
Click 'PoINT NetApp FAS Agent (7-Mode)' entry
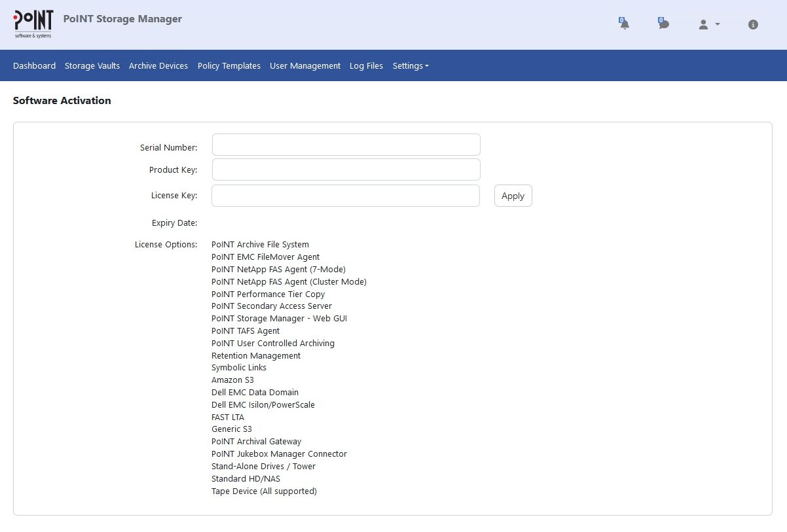point(278,270)
